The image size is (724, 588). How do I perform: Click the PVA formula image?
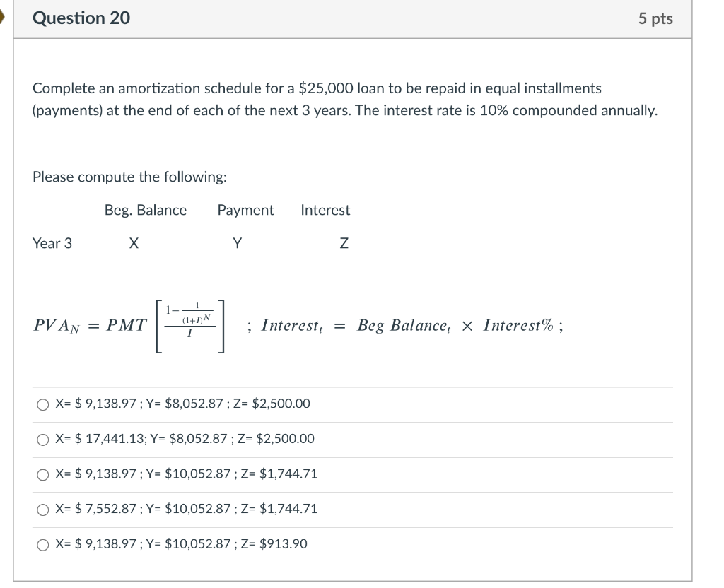129,326
